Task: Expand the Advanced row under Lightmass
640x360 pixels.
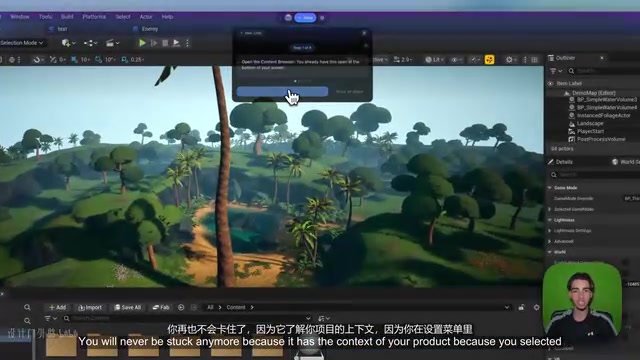Action: [550, 241]
